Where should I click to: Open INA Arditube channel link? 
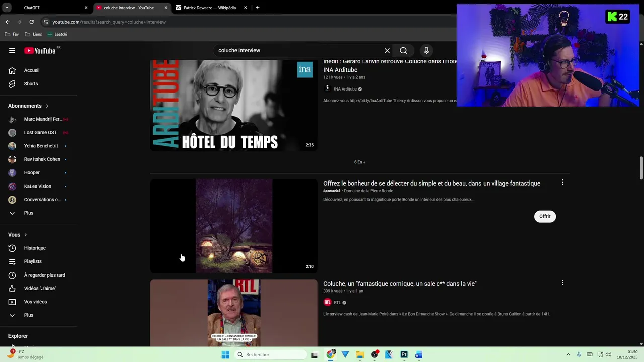tap(345, 89)
